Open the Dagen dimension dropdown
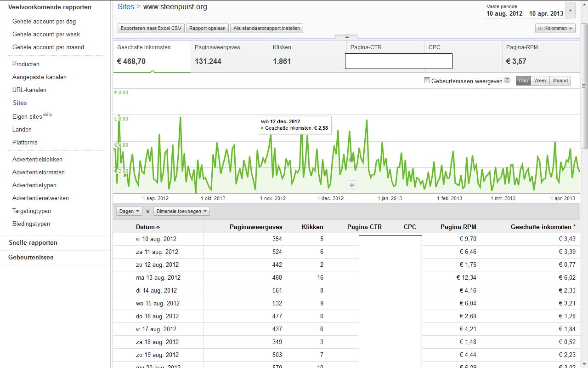This screenshot has height=368, width=588. click(x=129, y=211)
